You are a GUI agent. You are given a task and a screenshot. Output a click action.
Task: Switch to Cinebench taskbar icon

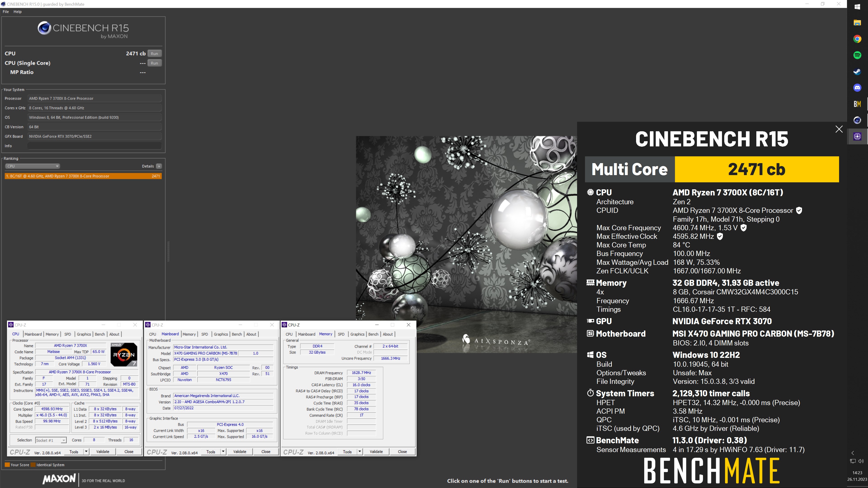click(857, 120)
